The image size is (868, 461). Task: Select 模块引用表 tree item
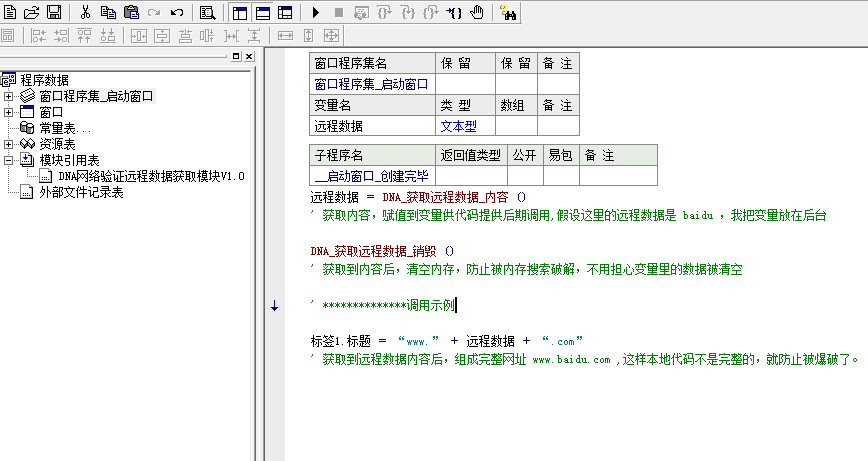[69, 160]
